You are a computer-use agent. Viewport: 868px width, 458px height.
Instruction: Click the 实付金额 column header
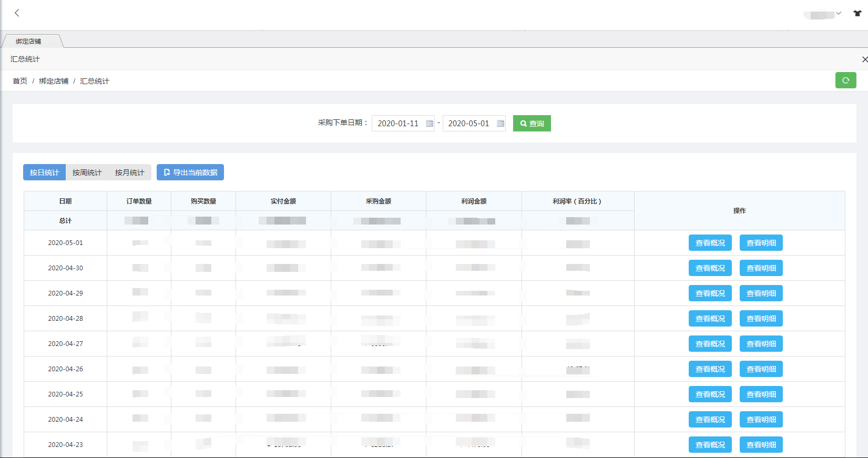click(x=283, y=201)
